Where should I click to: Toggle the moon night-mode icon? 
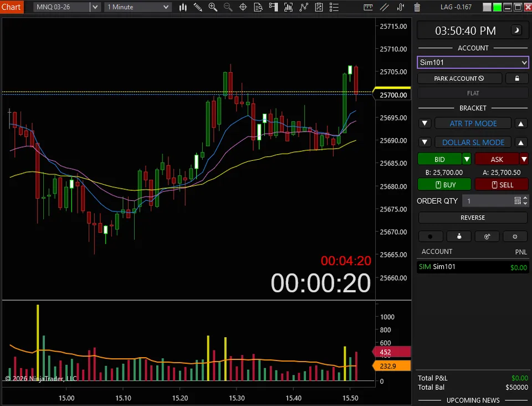coord(516,31)
